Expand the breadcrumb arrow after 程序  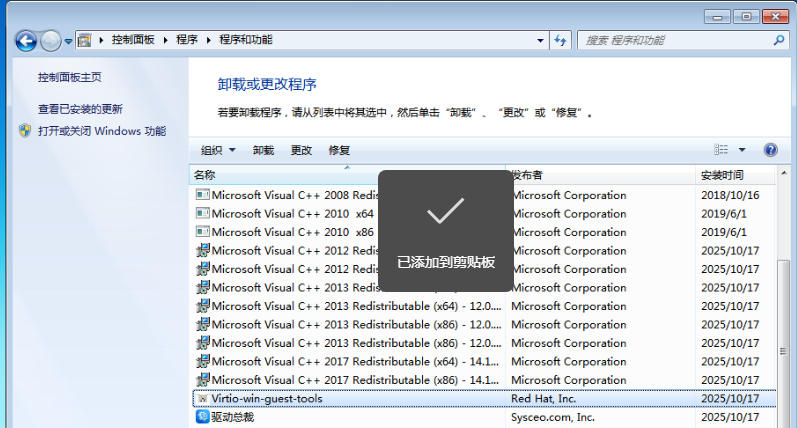(208, 40)
